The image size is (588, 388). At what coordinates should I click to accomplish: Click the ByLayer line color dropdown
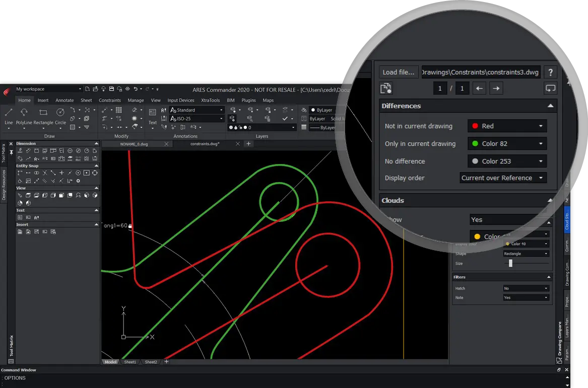pyautogui.click(x=324, y=110)
